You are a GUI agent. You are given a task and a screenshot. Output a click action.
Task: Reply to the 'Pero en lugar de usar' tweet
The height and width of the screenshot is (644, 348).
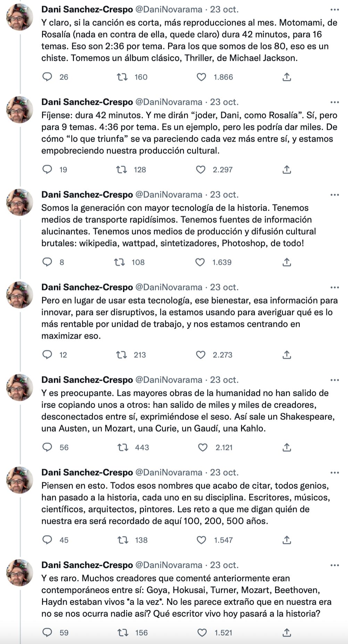coord(47,355)
